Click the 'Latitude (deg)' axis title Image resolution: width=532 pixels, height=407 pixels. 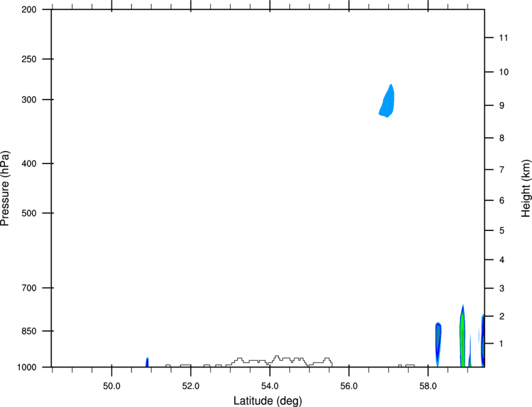tap(268, 401)
